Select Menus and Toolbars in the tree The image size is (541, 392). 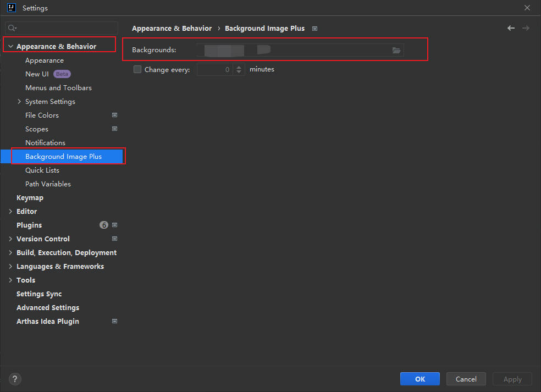[59, 87]
